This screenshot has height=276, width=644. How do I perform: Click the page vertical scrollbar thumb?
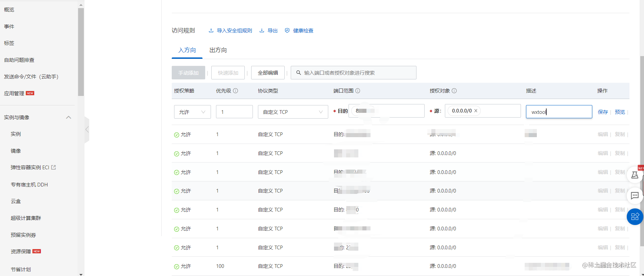tap(642, 151)
